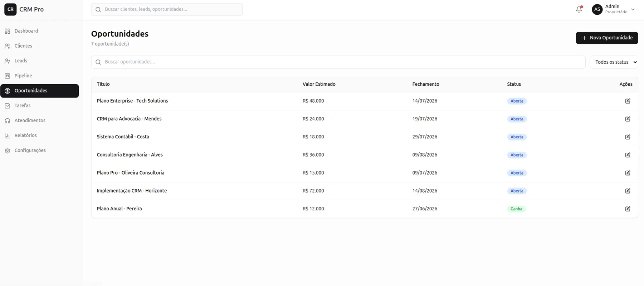Open Atendimentos in sidebar
The height and width of the screenshot is (286, 644).
tap(39, 121)
